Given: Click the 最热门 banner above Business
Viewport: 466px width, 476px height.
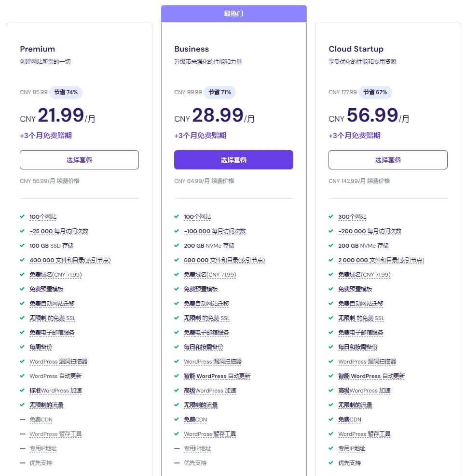Looking at the screenshot, I should pyautogui.click(x=233, y=14).
